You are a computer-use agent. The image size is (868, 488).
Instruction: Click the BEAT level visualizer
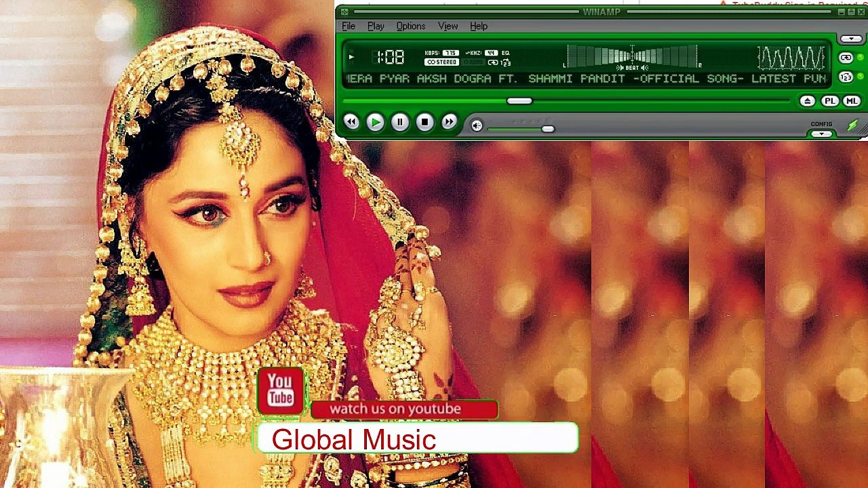click(x=632, y=57)
